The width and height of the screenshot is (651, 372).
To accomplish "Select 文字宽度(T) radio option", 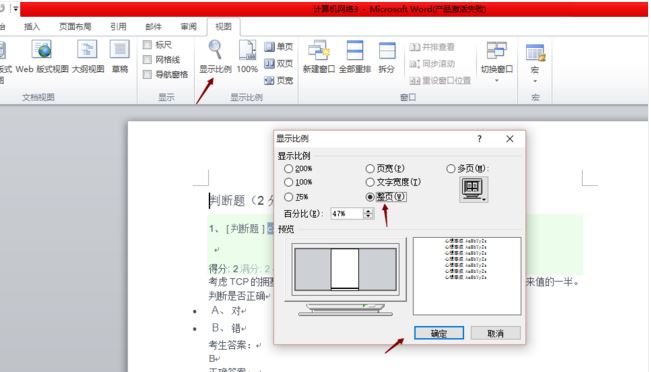I will pyautogui.click(x=370, y=182).
